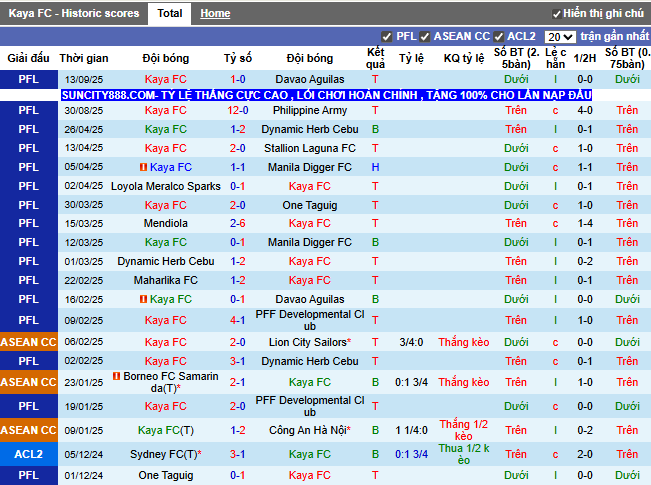Open the 20 recent matches dropdown
This screenshot has height=485, width=651.
pos(560,37)
